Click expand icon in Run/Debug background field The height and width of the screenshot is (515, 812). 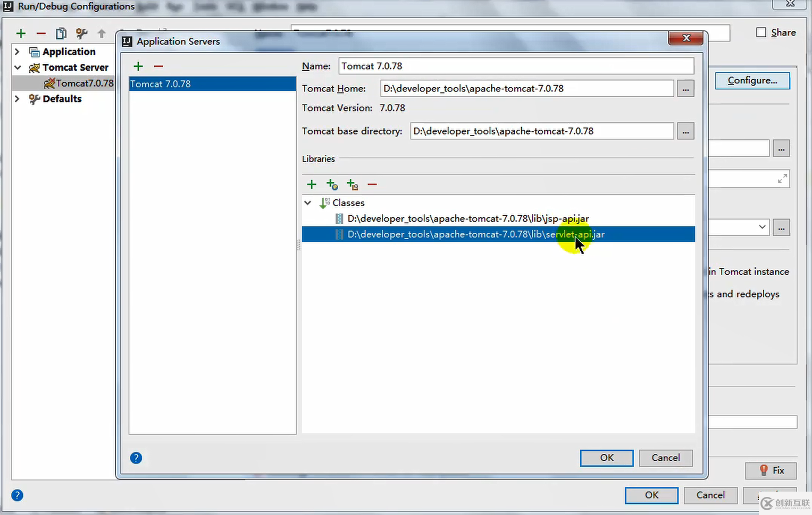(782, 179)
